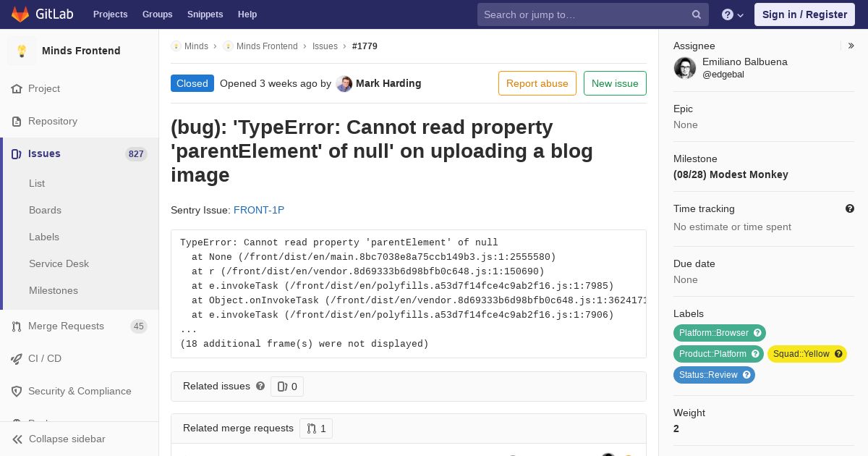868x456 pixels.
Task: Click the GitLab fox logo
Action: tap(20, 14)
